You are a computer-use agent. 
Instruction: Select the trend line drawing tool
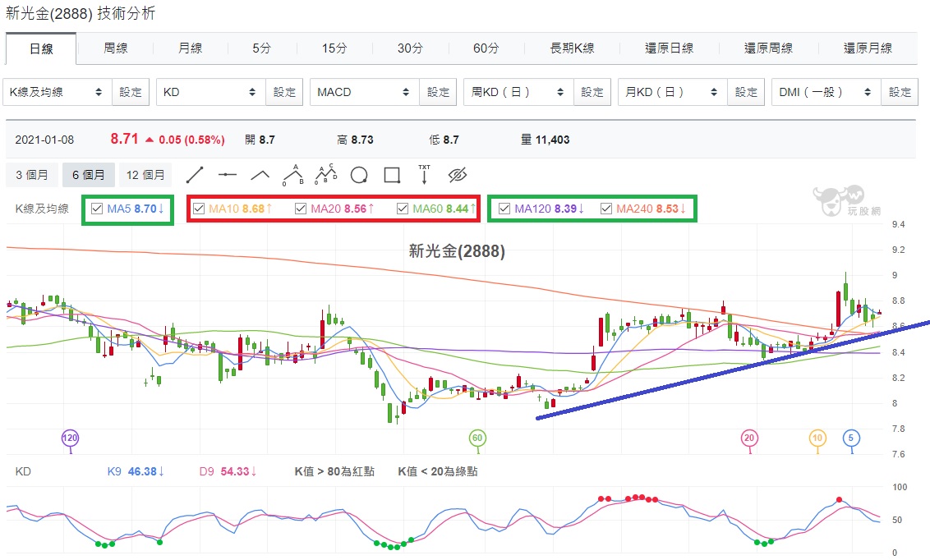coord(195,175)
